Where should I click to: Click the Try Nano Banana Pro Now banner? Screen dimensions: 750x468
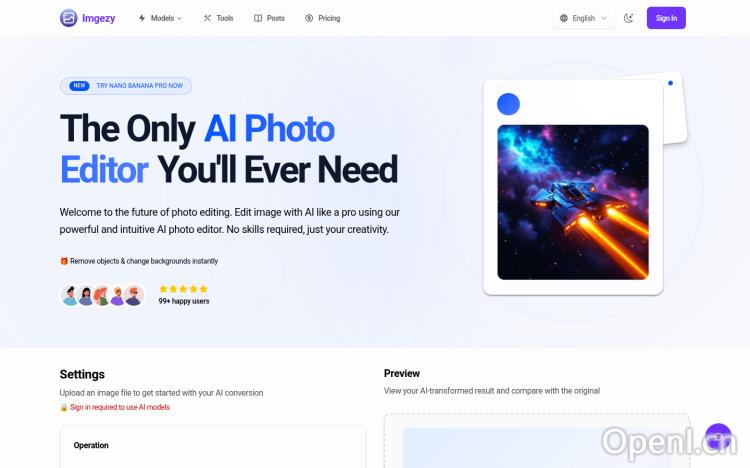coord(126,86)
